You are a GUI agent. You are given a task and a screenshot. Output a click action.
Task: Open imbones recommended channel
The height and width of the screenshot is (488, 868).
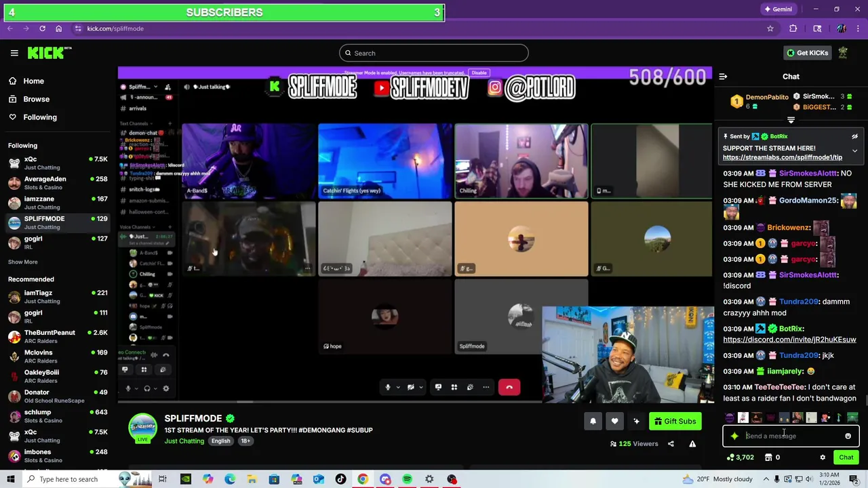(x=58, y=455)
